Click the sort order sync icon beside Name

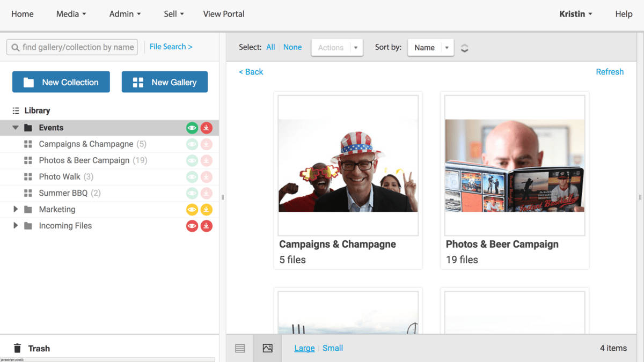[464, 47]
